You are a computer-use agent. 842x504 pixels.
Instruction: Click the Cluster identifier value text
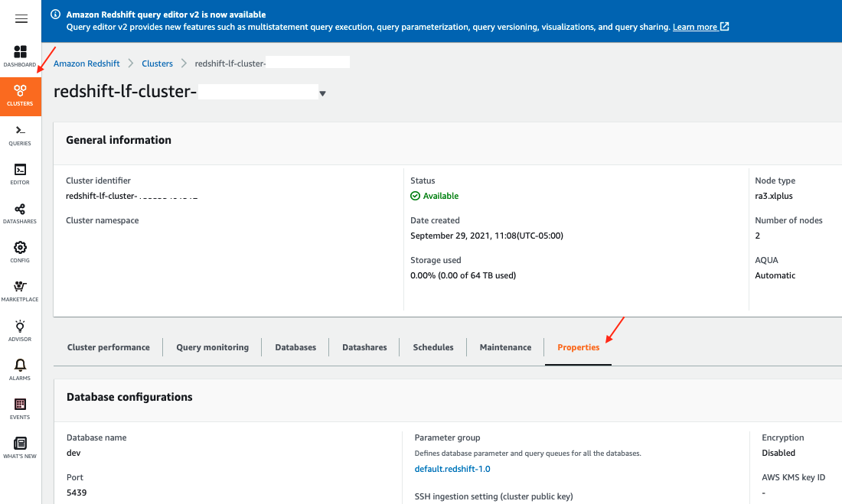(132, 196)
